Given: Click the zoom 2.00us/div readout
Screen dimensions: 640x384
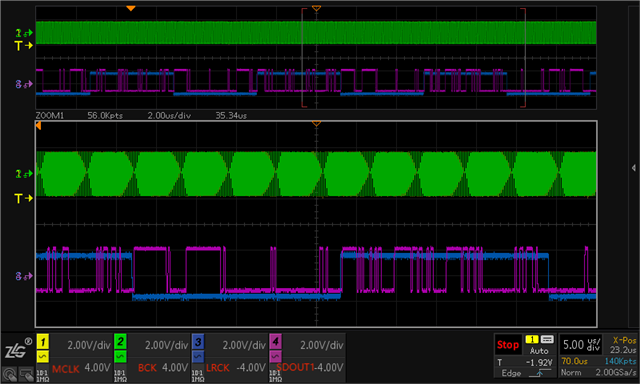Looking at the screenshot, I should [169, 115].
